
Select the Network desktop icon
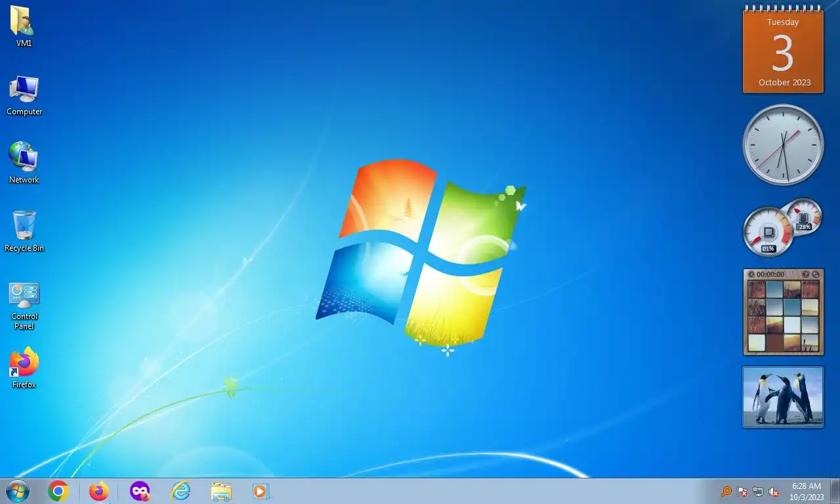coord(24,163)
